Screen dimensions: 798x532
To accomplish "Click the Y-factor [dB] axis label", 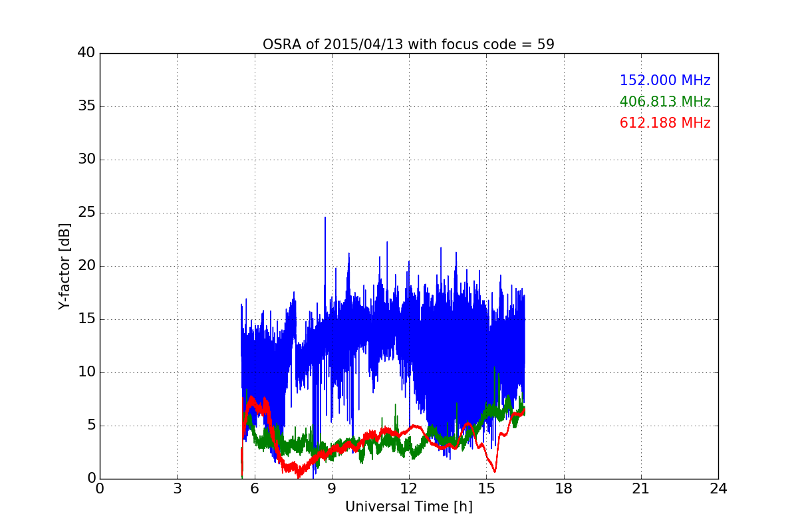I will [x=65, y=266].
